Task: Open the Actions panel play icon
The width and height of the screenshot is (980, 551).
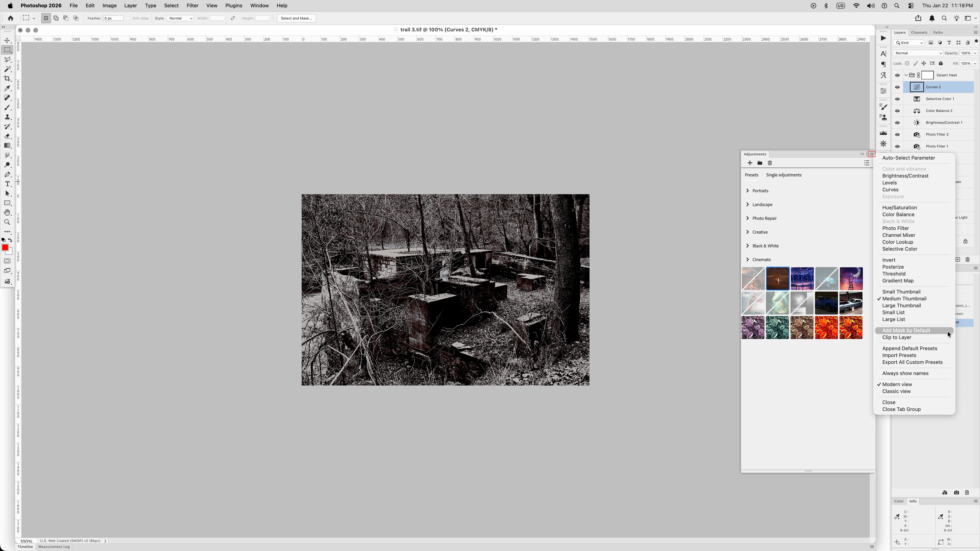Action: tap(883, 38)
